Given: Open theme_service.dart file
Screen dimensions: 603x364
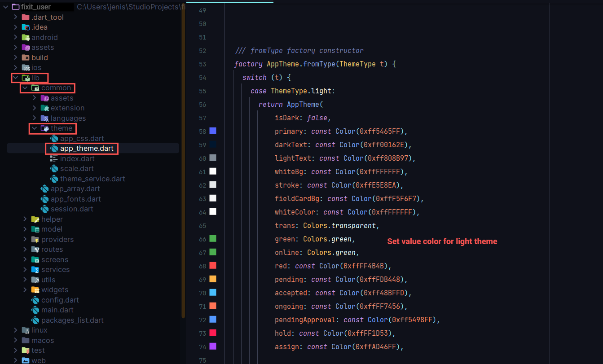Looking at the screenshot, I should click(x=92, y=179).
